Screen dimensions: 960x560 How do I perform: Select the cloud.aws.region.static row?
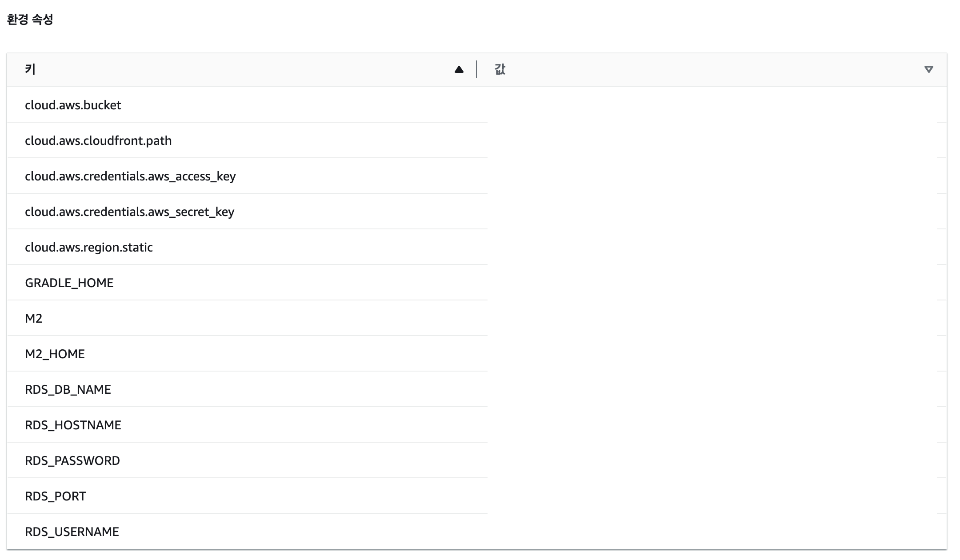(x=89, y=248)
